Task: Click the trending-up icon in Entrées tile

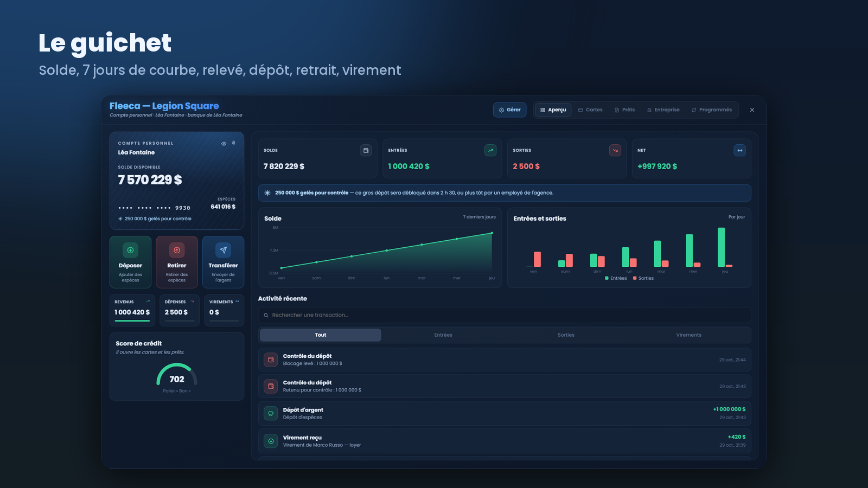Action: (x=490, y=150)
